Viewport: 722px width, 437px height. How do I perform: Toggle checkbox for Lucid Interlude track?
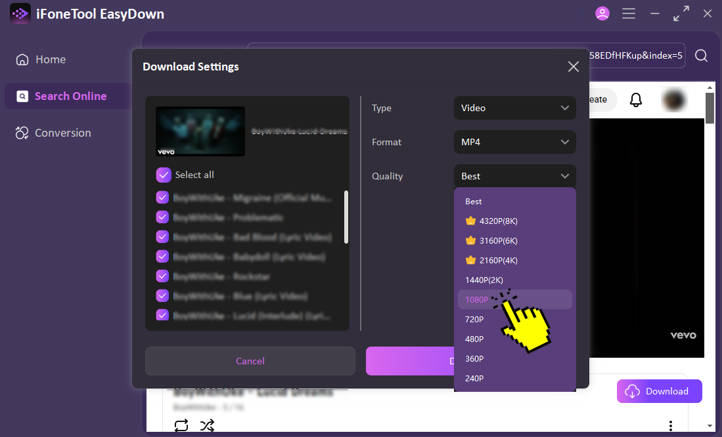[162, 315]
